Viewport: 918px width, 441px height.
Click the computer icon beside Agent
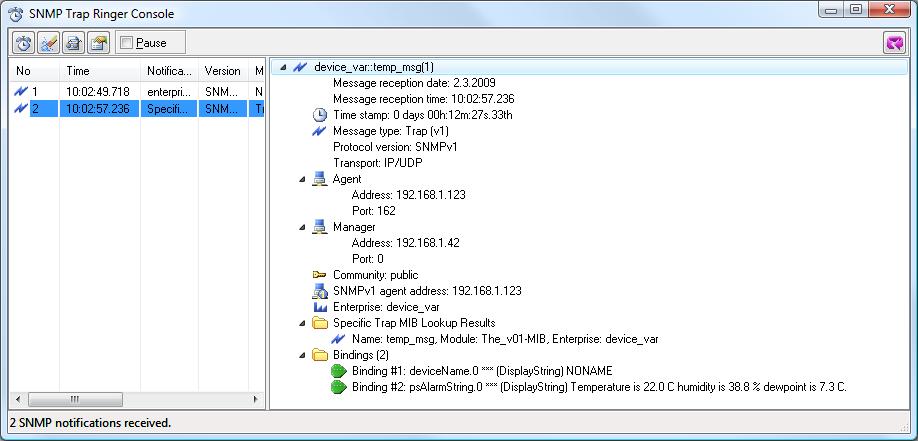pos(319,179)
